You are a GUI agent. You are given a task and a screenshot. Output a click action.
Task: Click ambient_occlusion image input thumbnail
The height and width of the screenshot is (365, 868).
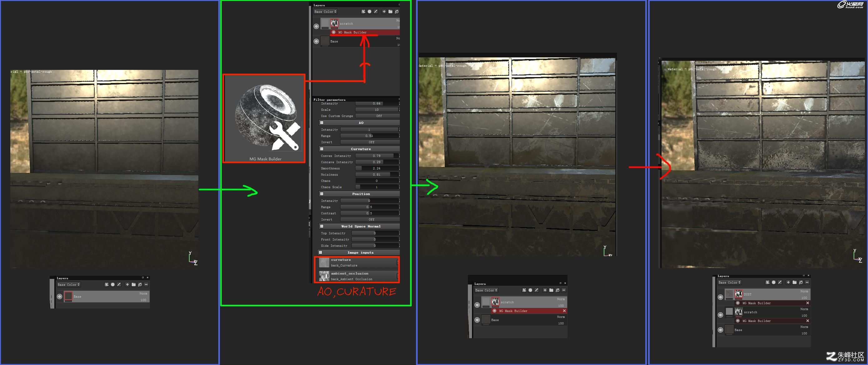324,276
